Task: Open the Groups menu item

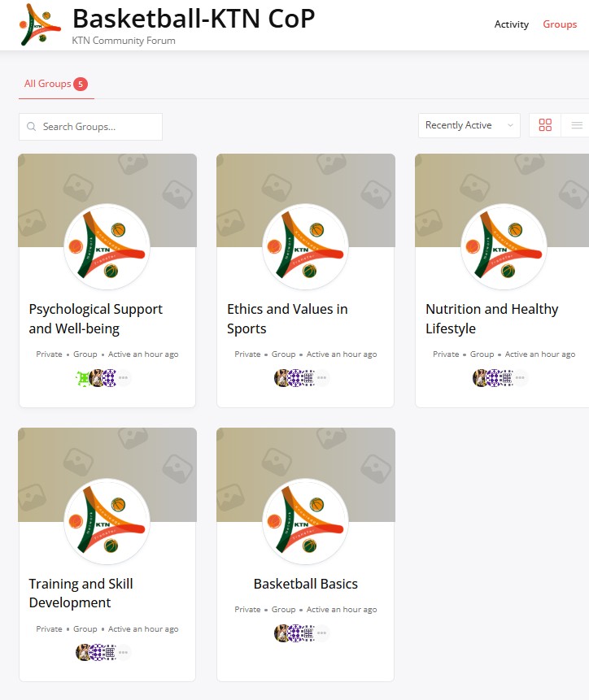Action: [x=560, y=24]
